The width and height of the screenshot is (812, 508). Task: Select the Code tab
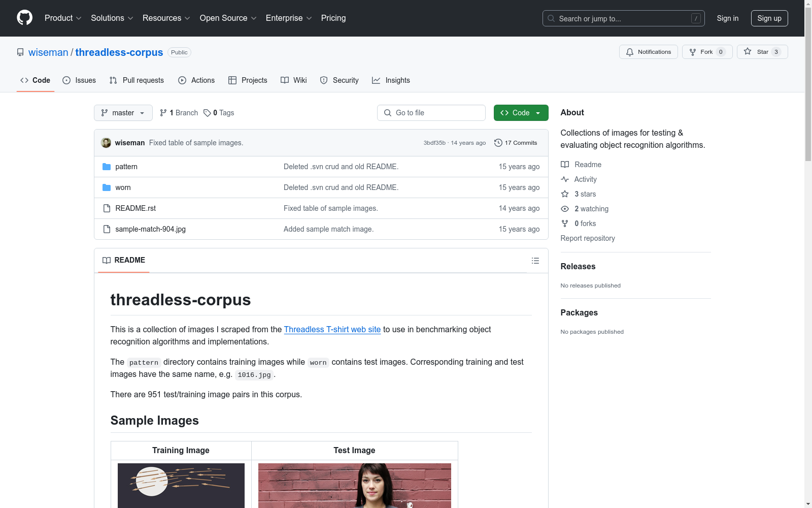(35, 80)
